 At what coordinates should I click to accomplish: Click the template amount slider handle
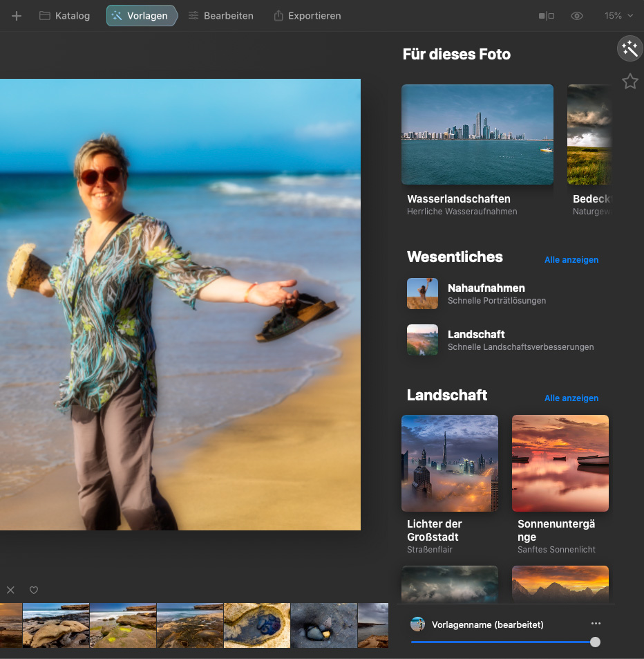coord(595,642)
